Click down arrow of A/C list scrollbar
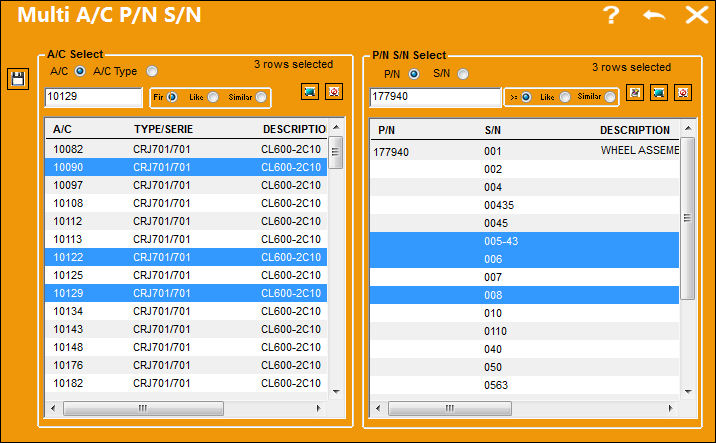This screenshot has height=443, width=716. (x=337, y=391)
